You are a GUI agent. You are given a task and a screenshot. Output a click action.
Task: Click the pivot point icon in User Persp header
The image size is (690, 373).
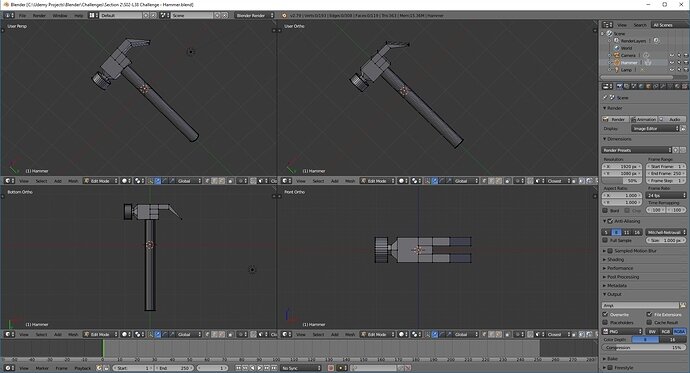pos(139,181)
